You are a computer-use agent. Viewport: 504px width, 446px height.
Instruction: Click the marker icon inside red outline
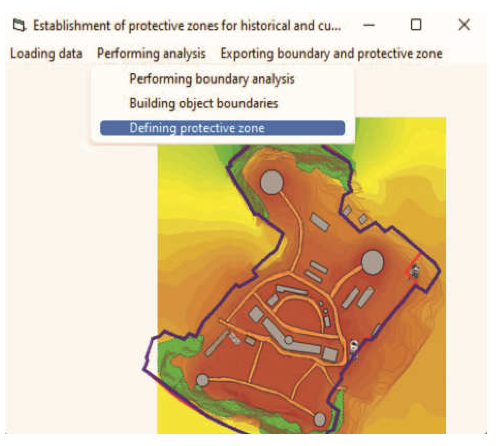(x=415, y=271)
